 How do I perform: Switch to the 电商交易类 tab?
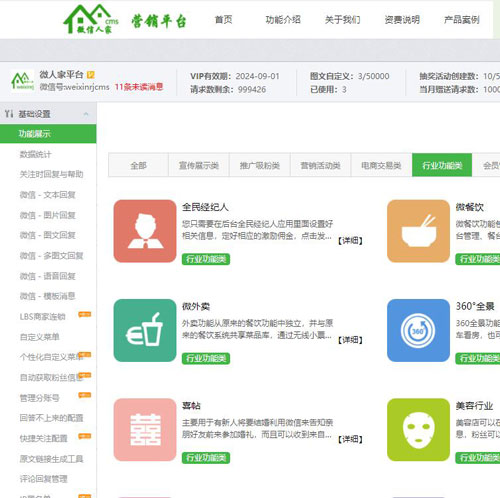tap(381, 165)
